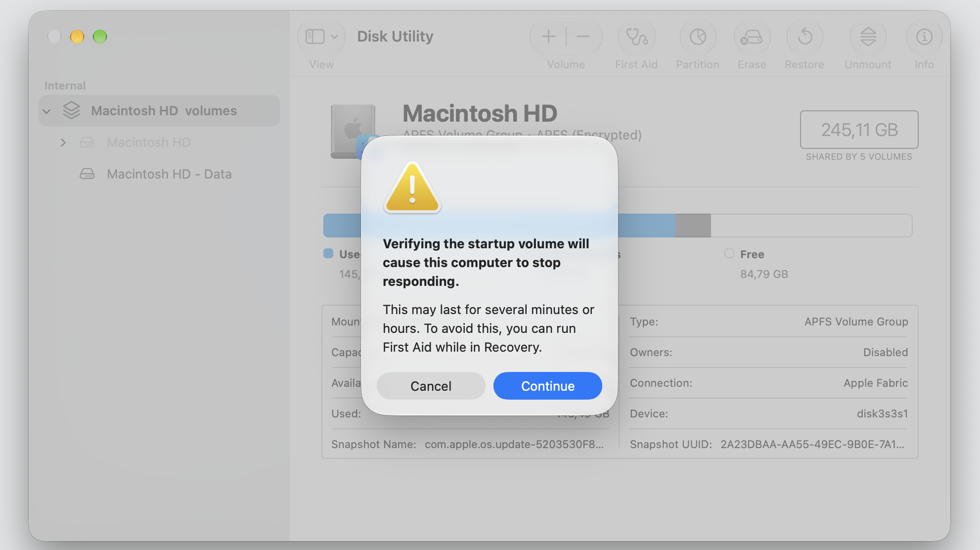Click the dialog's bold warning heading
This screenshot has height=550, width=980.
(486, 262)
